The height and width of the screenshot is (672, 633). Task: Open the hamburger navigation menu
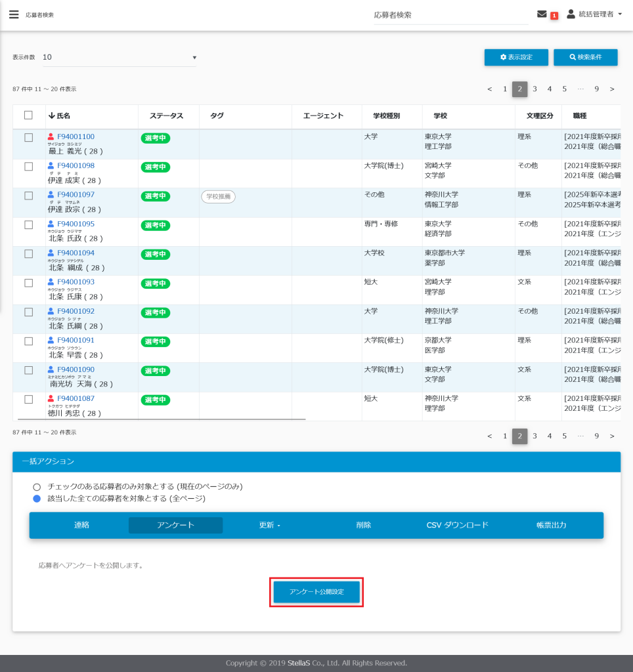click(x=14, y=14)
